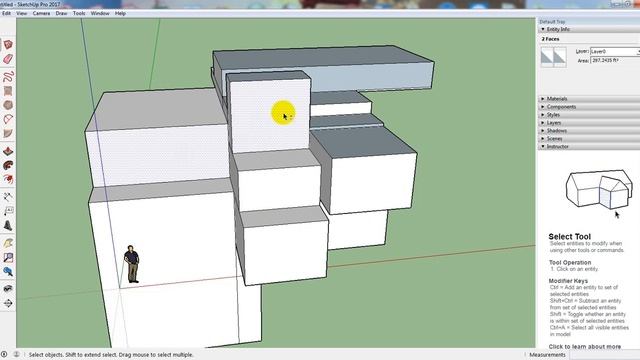Image resolution: width=640 pixels, height=360 pixels.
Task: Select the Push/Pull tool
Action: (8, 151)
